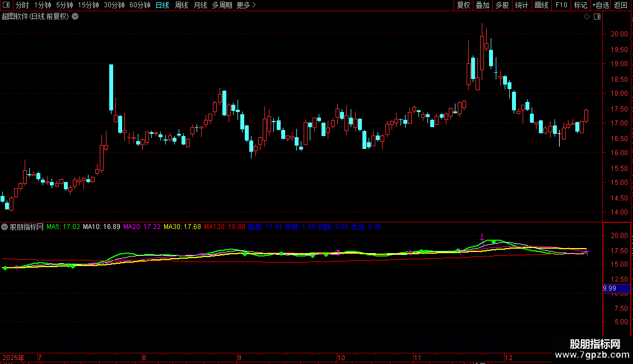Click the 标记 mark button

(580, 5)
